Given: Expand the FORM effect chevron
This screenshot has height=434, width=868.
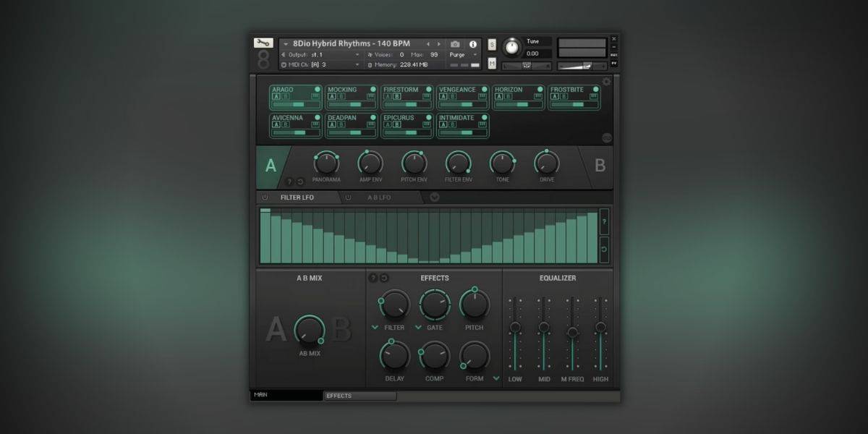Looking at the screenshot, I should [x=496, y=378].
